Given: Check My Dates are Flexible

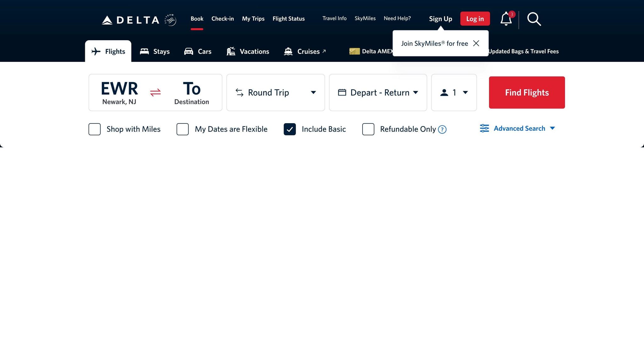Looking at the screenshot, I should 182,129.
